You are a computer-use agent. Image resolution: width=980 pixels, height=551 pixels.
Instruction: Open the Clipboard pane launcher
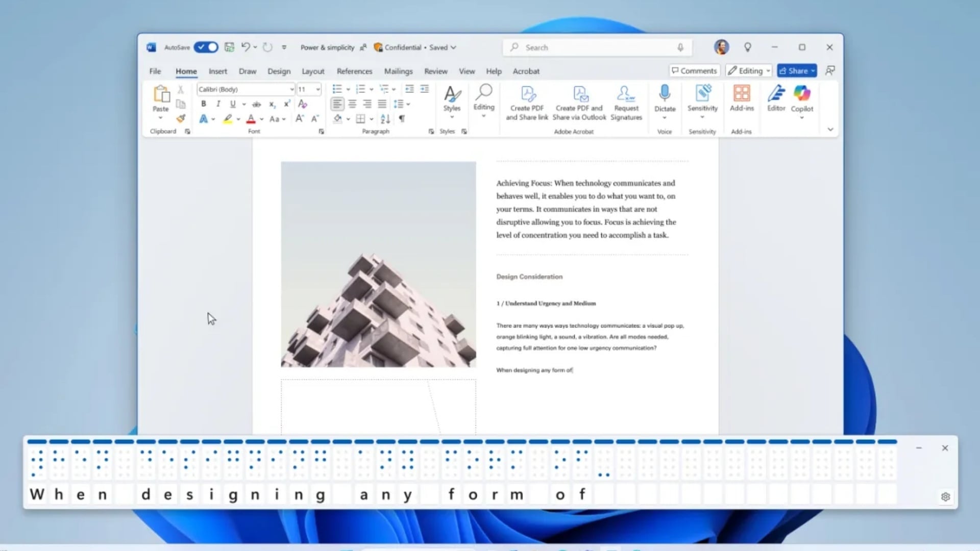187,132
